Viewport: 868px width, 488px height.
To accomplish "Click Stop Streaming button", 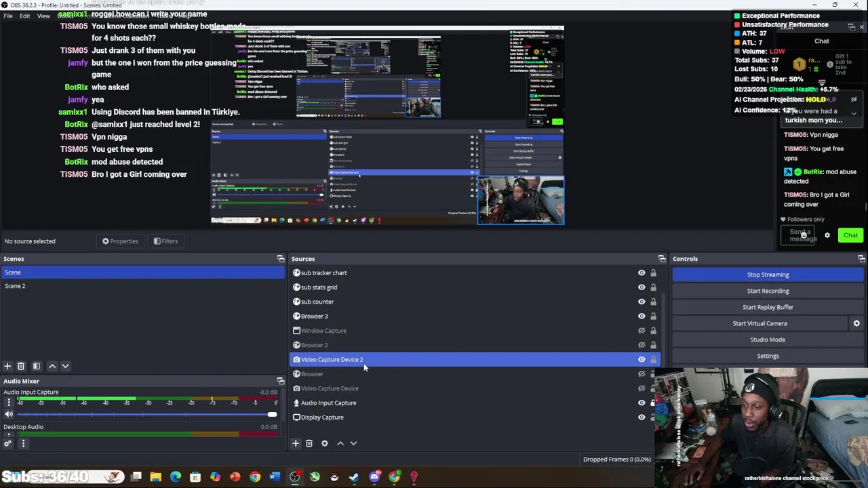I will [x=768, y=274].
